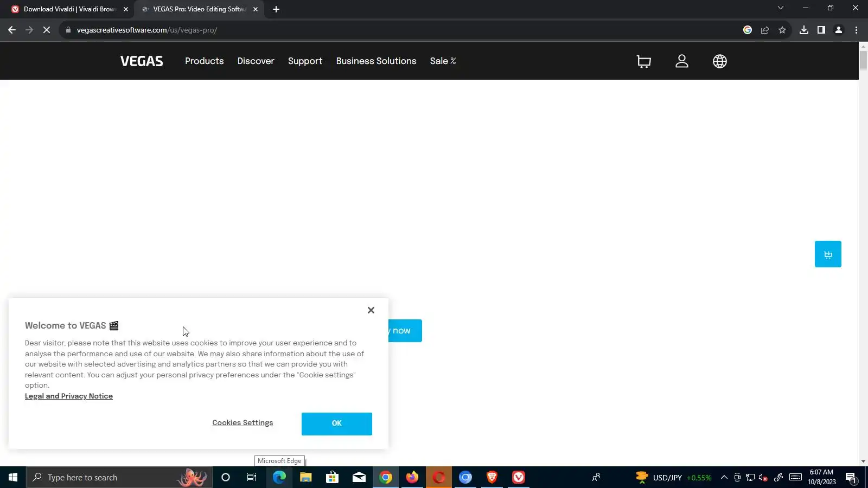Screen dimensions: 868x488
Task: Open the shopping cart icon in VEGAS header
Action: (x=643, y=61)
